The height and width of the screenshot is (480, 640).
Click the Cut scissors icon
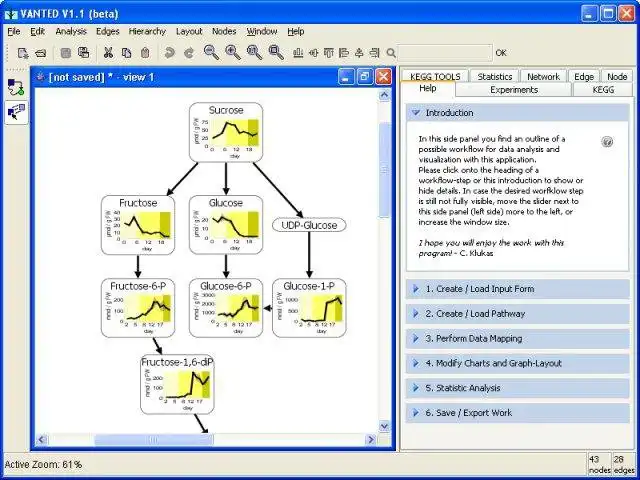(108, 53)
